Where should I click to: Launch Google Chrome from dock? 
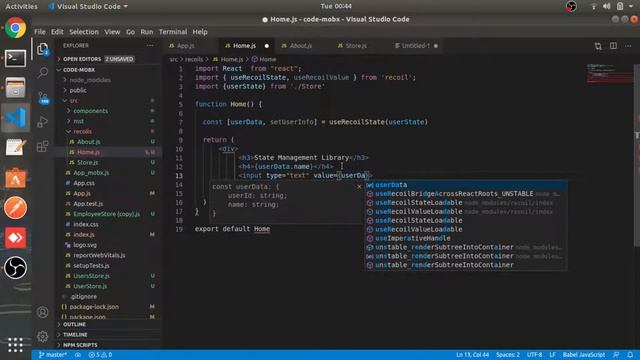pyautogui.click(x=16, y=28)
